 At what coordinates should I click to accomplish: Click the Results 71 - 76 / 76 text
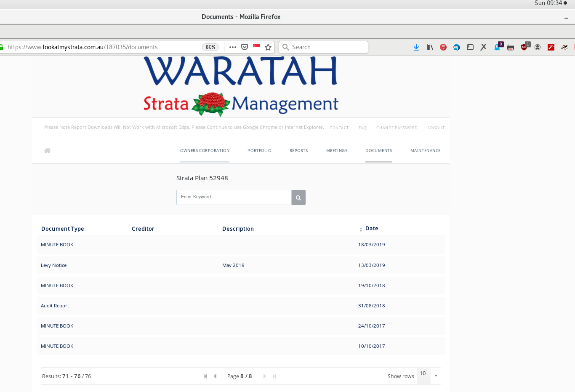tap(67, 376)
